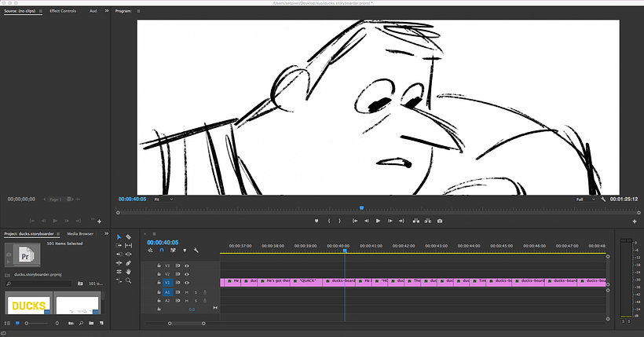This screenshot has width=644, height=337.
Task: Open the Effect Controls tab
Action: [62, 11]
